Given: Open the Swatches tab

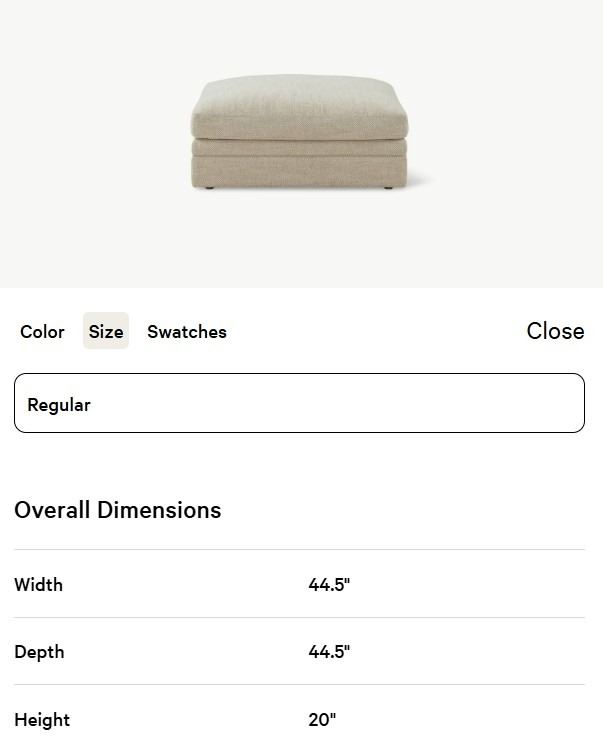Looking at the screenshot, I should pos(187,332).
